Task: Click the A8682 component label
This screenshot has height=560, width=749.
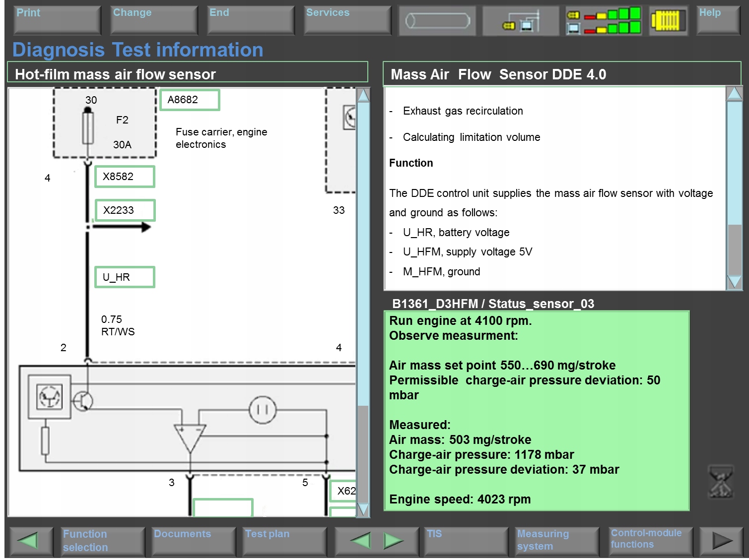Action: coord(189,100)
